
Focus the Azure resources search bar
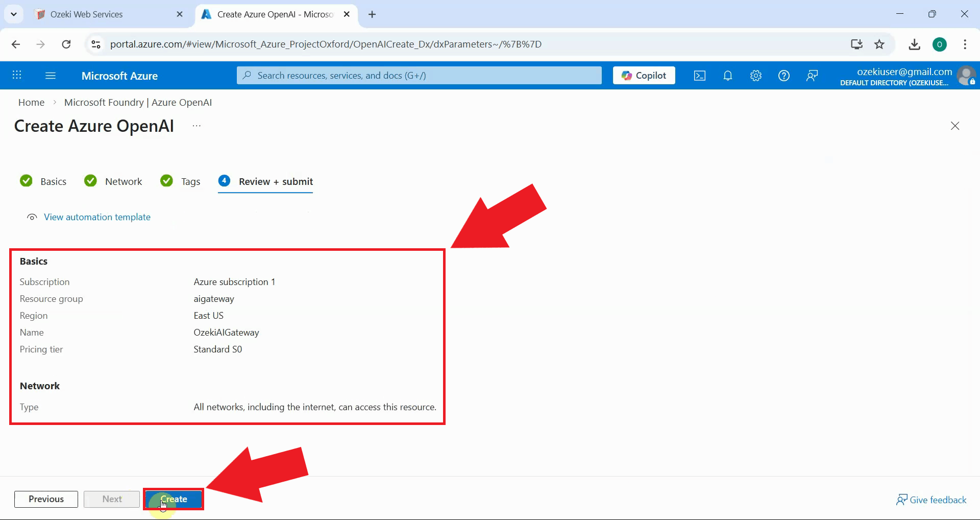tap(419, 75)
